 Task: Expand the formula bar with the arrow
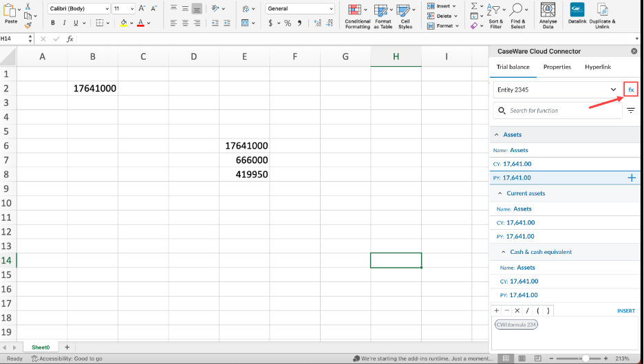click(637, 39)
